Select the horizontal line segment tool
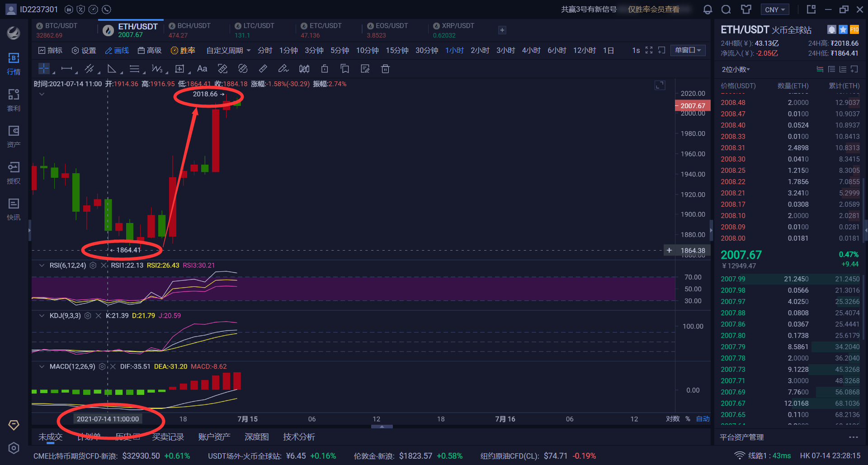This screenshot has width=868, height=465. [67, 69]
